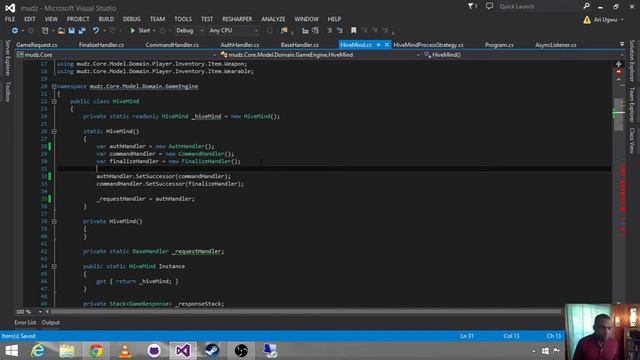640x360 pixels.
Task: Open the WINDOW menu
Action: (307, 19)
